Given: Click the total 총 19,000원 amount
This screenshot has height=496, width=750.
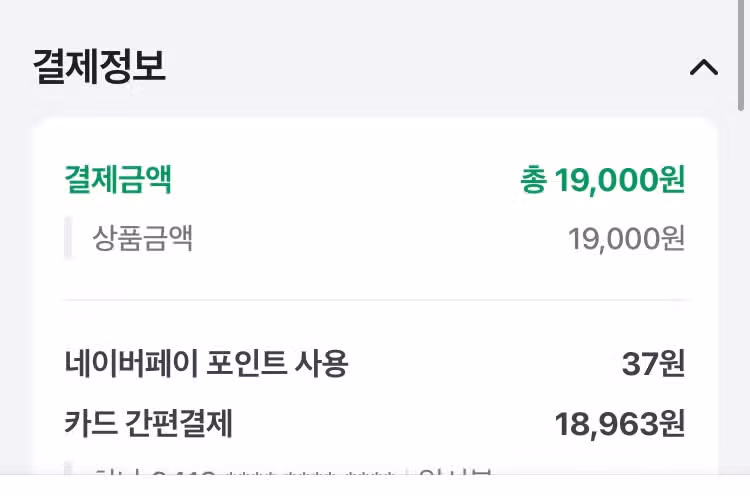Looking at the screenshot, I should (603, 180).
